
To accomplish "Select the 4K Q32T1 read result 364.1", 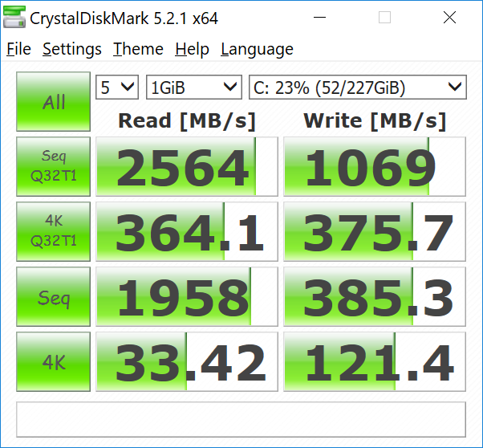I will [187, 231].
